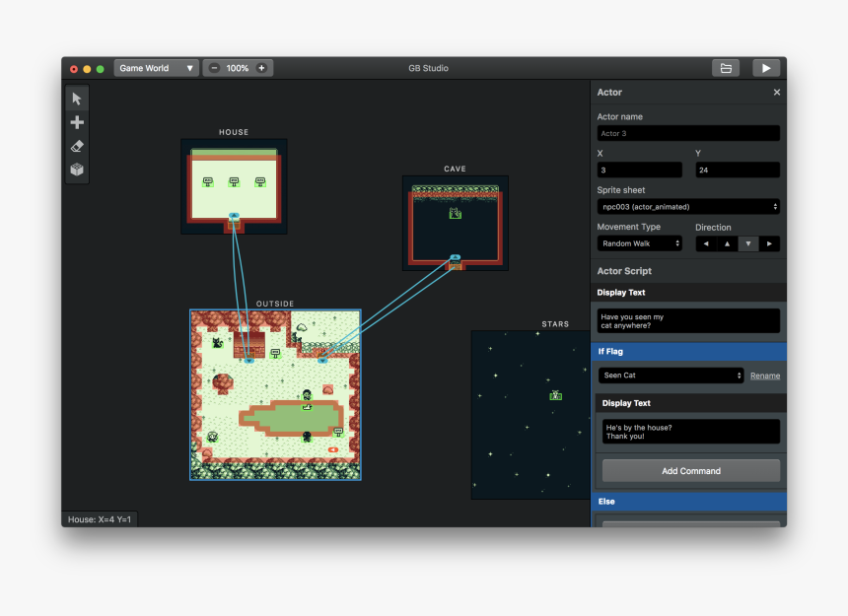Screen dimensions: 848x616
Task: Open the Seen Cat flag dropdown
Action: (x=671, y=375)
